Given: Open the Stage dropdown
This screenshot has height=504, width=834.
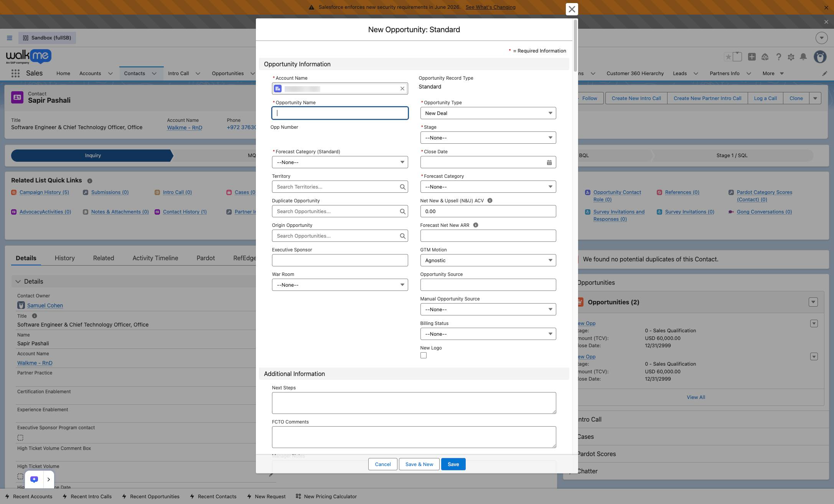Looking at the screenshot, I should point(488,138).
